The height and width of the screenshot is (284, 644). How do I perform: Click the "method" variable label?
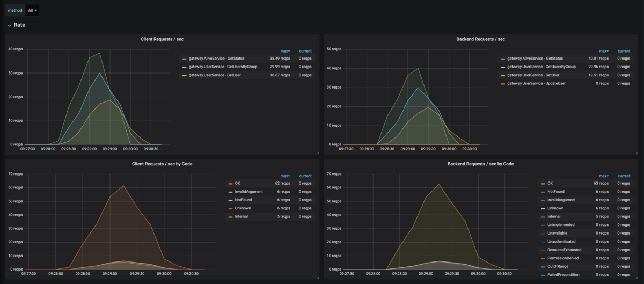coord(15,10)
